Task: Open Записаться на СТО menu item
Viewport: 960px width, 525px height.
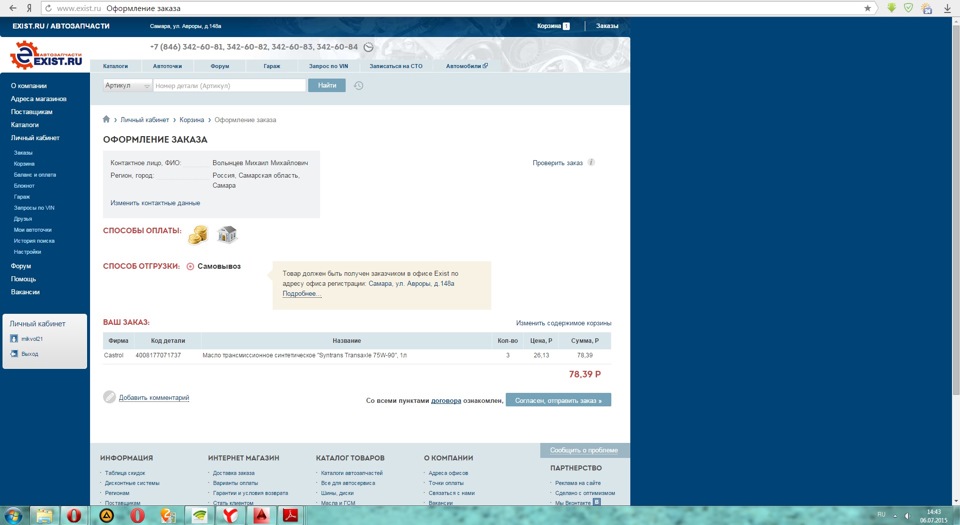Action: point(396,66)
